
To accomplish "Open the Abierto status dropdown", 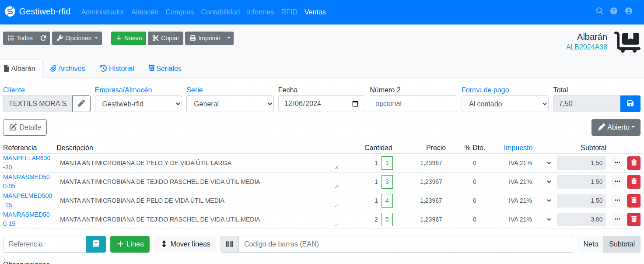I will coord(616,127).
